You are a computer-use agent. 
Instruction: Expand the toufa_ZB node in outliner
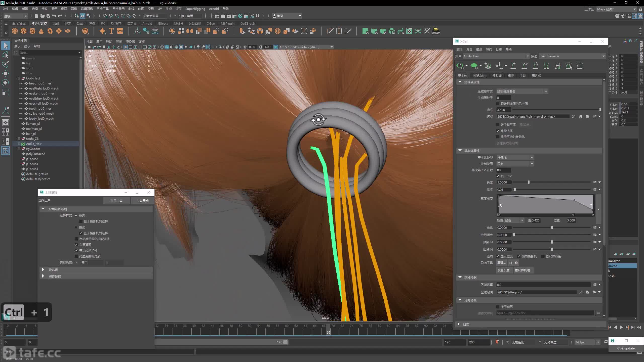[x=19, y=139]
